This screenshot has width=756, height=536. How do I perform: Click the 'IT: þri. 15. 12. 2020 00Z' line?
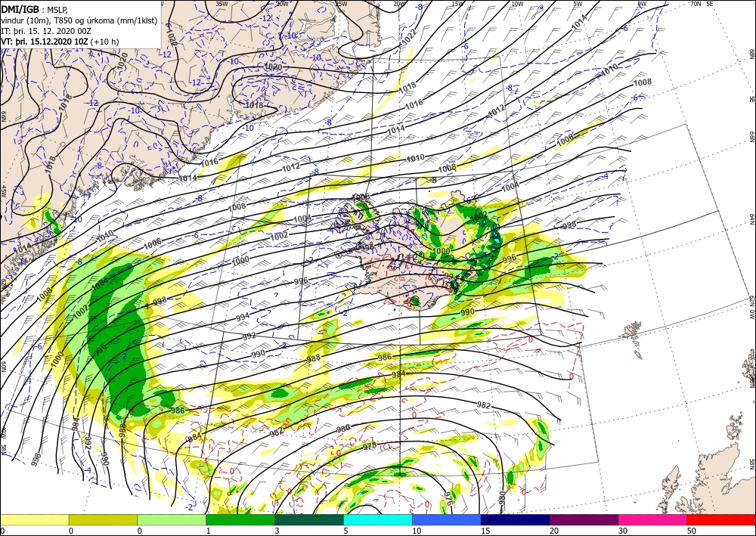click(46, 30)
